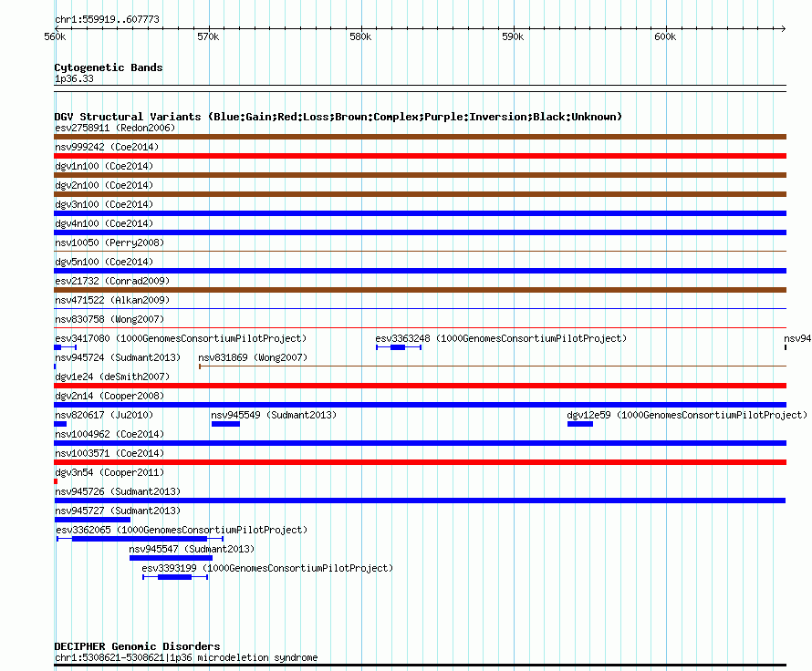Select the dgv1e24 red loss bar
812x671 pixels.
(420, 386)
